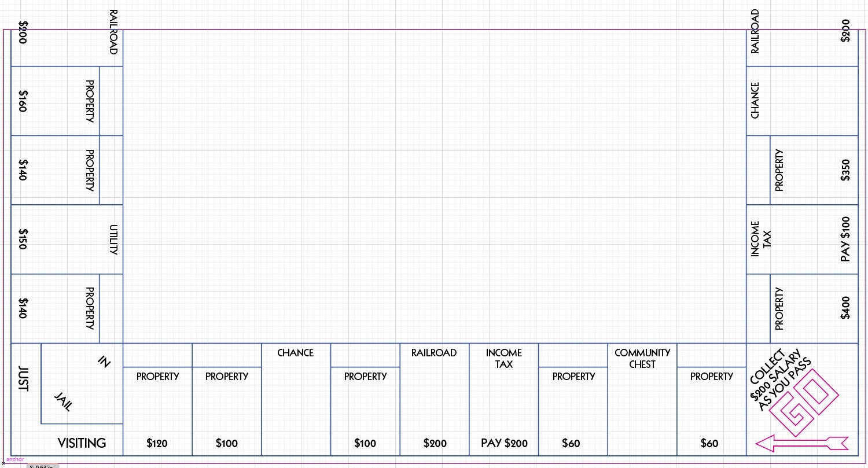
Task: Click the "$140" price just above the jail corner
Action: (x=23, y=309)
